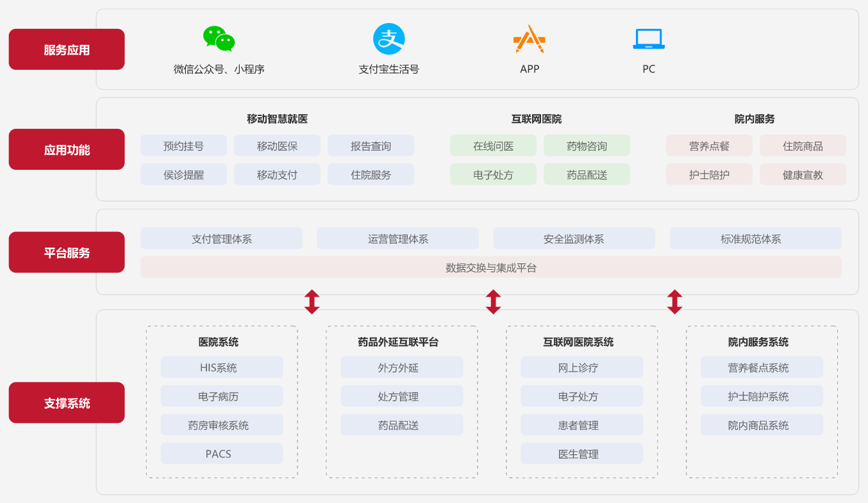Click the orange APP store icon
This screenshot has width=868, height=503.
529,39
